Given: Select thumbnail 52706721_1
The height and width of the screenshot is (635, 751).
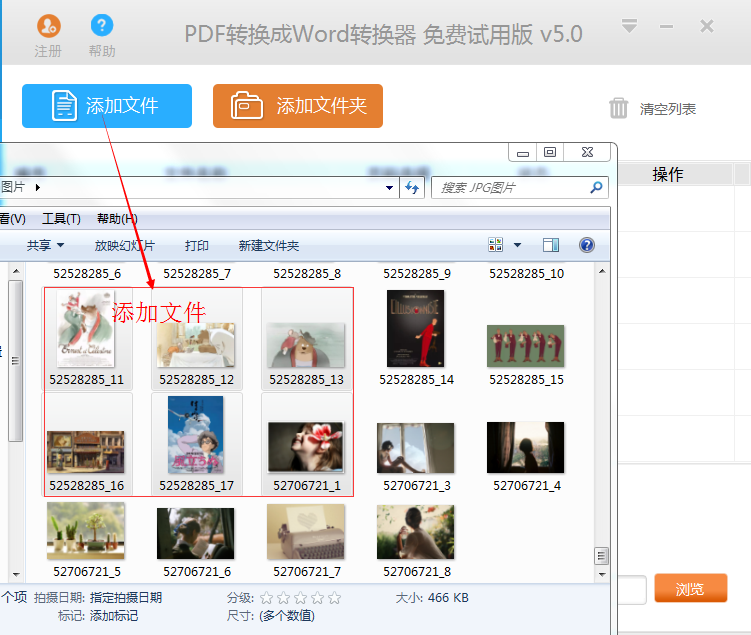Looking at the screenshot, I should 306,447.
